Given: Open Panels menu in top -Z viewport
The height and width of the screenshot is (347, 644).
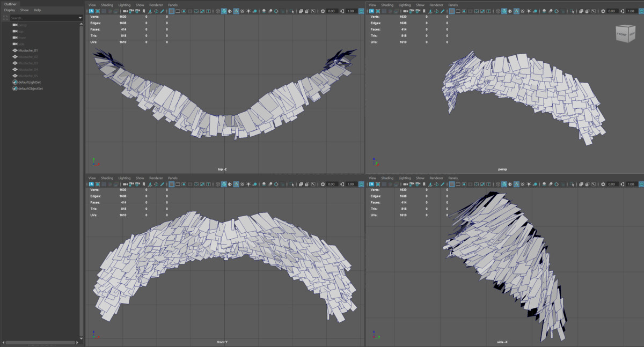Looking at the screenshot, I should [x=173, y=5].
